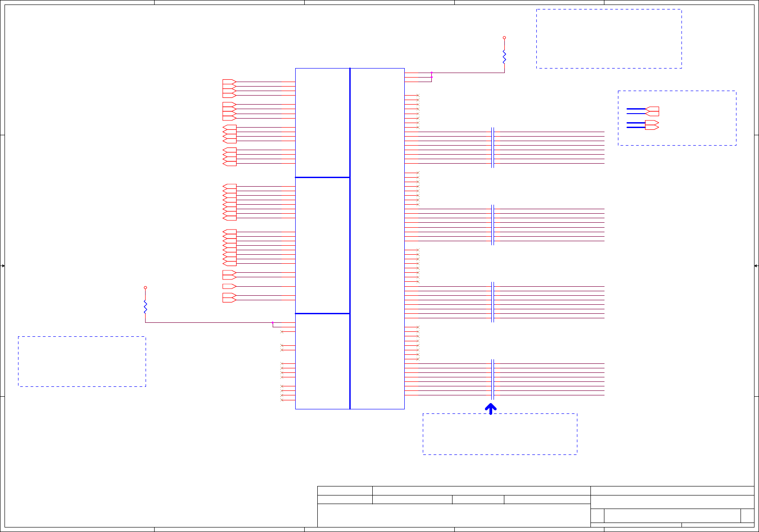The height and width of the screenshot is (532, 759).
Task: Select left-pointing bus port pair in legend box
Action: [x=652, y=111]
